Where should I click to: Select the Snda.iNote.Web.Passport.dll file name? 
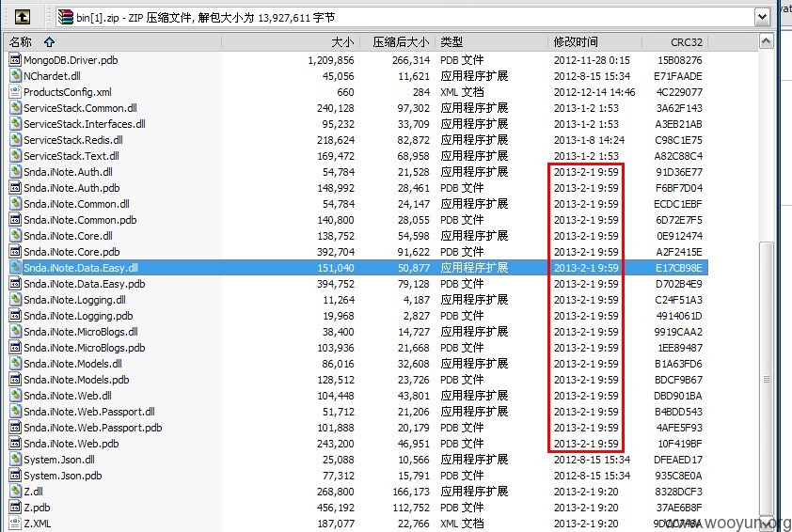point(89,412)
